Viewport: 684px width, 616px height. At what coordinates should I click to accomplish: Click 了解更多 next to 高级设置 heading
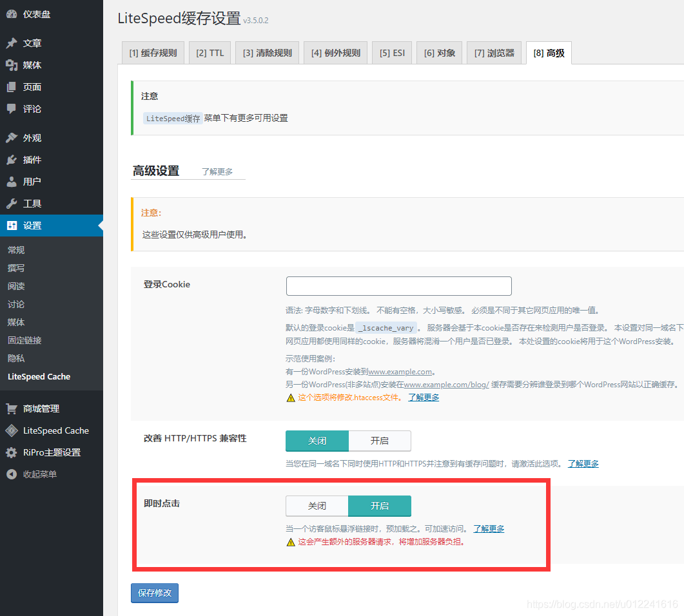click(x=217, y=172)
